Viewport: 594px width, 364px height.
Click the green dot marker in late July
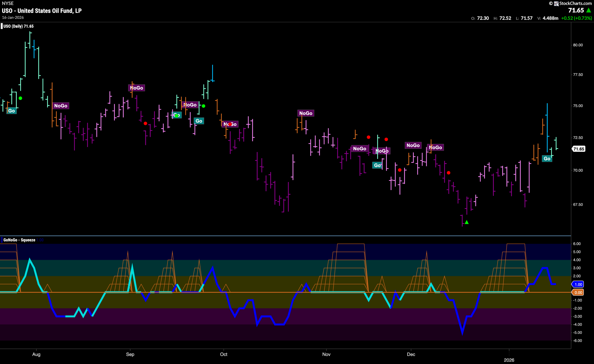point(20,98)
